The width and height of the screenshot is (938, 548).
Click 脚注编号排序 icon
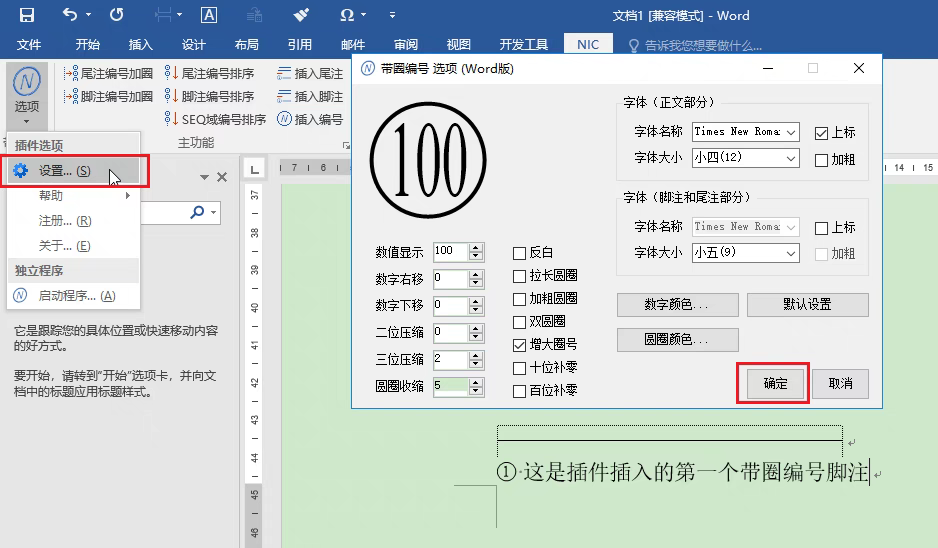point(171,96)
